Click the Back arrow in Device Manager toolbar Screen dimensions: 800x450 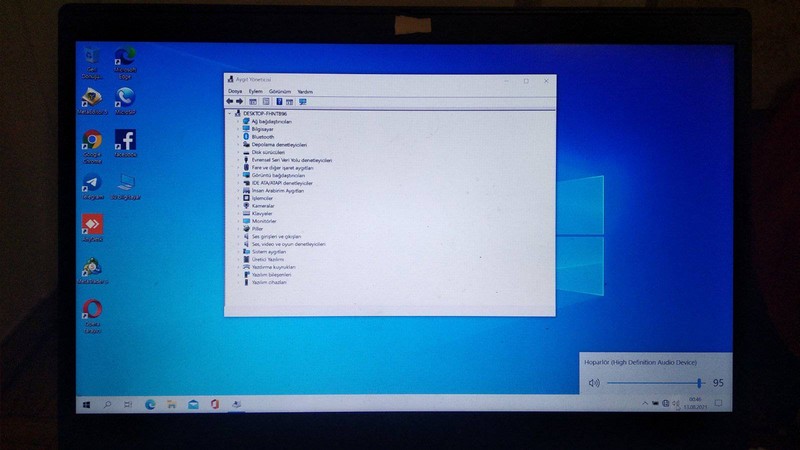pos(230,102)
